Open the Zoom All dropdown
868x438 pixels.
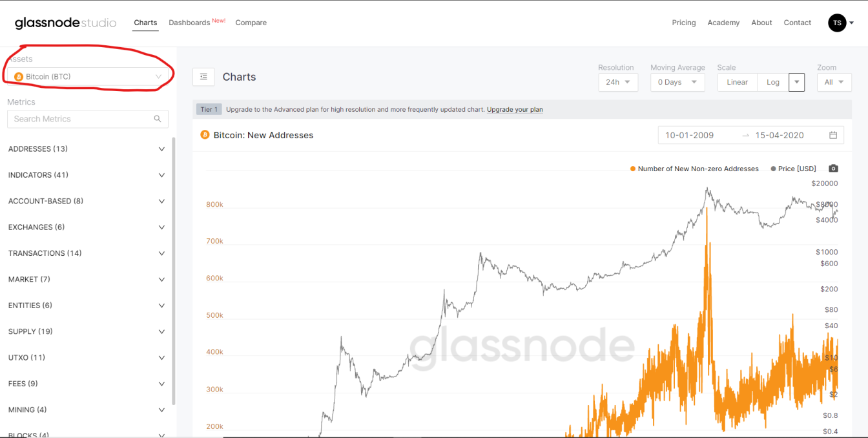point(834,82)
